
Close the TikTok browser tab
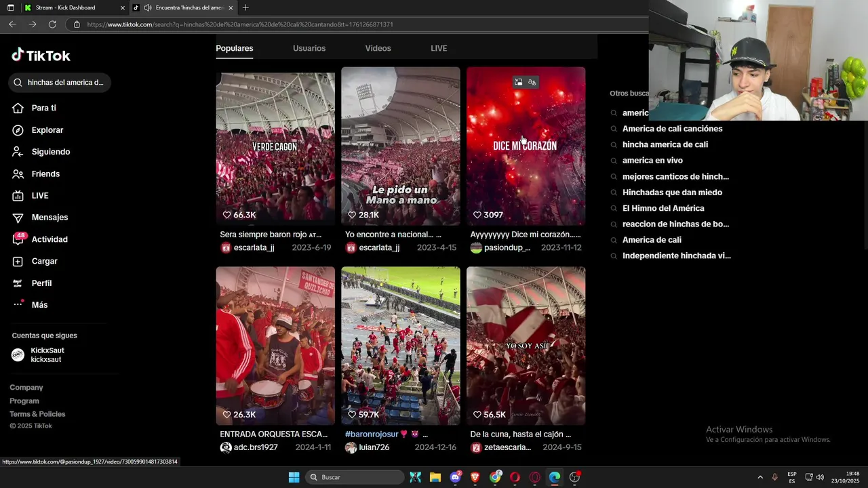(231, 7)
